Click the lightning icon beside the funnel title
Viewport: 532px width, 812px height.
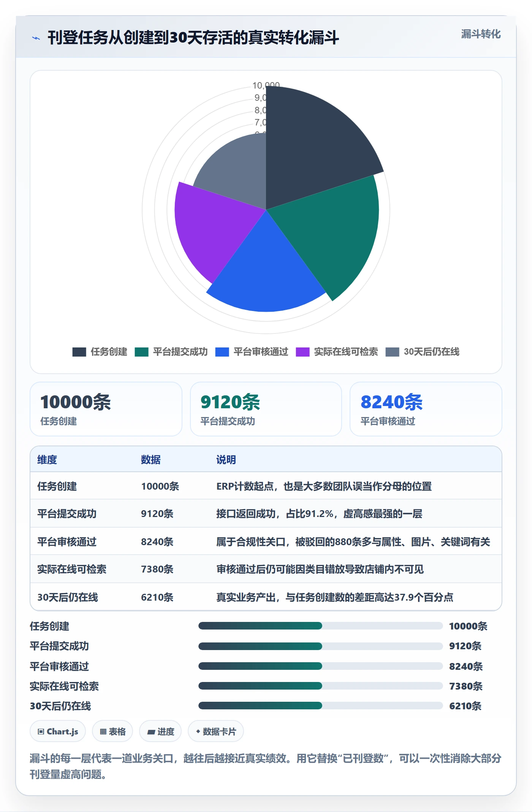pos(36,38)
